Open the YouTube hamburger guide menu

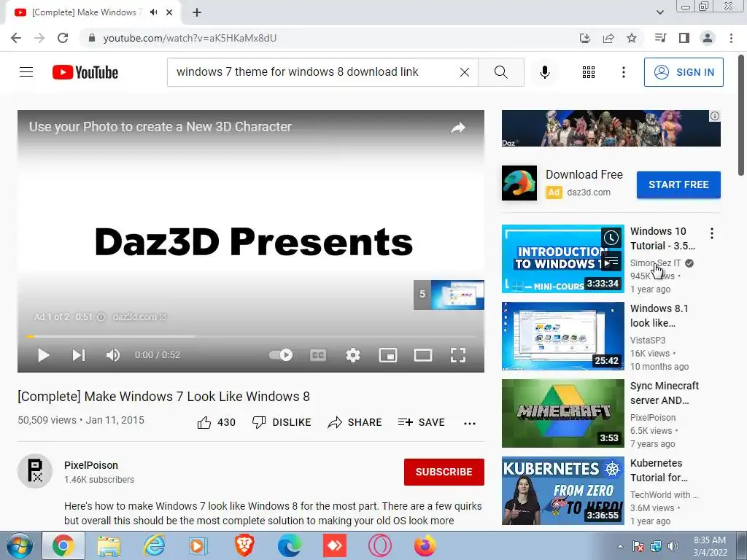(26, 72)
